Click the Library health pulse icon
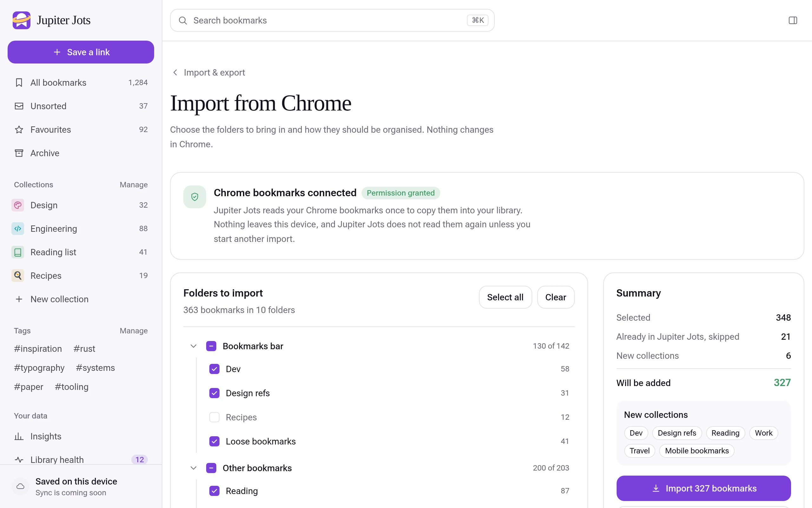The height and width of the screenshot is (508, 812). [19, 460]
